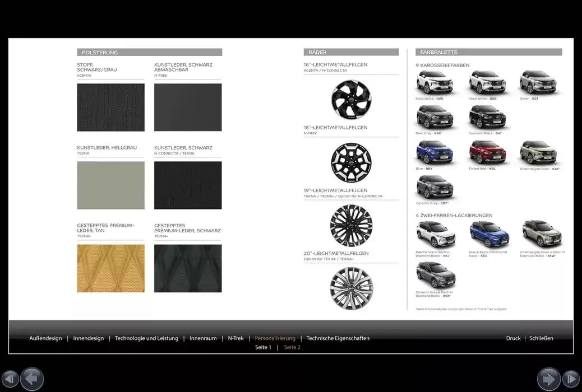The width and height of the screenshot is (582, 392).
Task: Open the Außendesign section
Action: [45, 338]
